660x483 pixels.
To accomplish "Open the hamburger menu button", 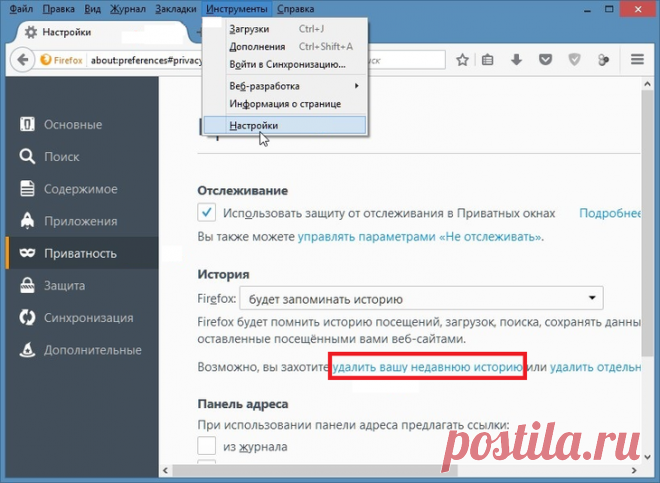I will pyautogui.click(x=637, y=59).
